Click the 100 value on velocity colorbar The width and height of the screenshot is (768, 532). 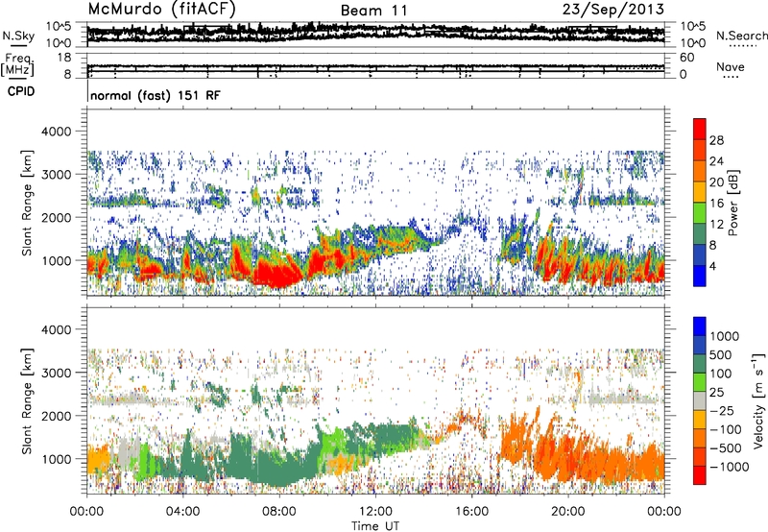[x=721, y=374]
